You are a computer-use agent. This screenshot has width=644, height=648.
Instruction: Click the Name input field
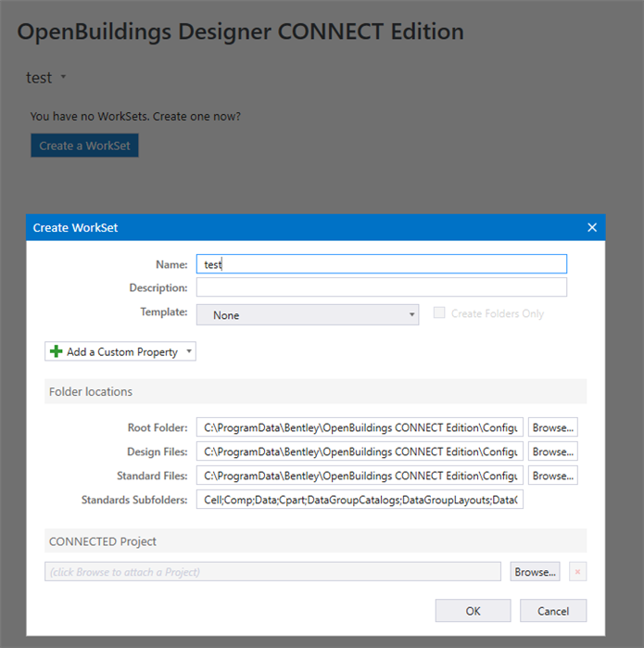[x=381, y=263]
